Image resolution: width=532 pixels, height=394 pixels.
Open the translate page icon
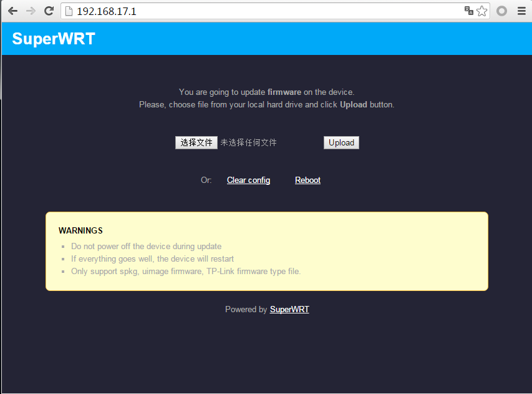point(468,11)
